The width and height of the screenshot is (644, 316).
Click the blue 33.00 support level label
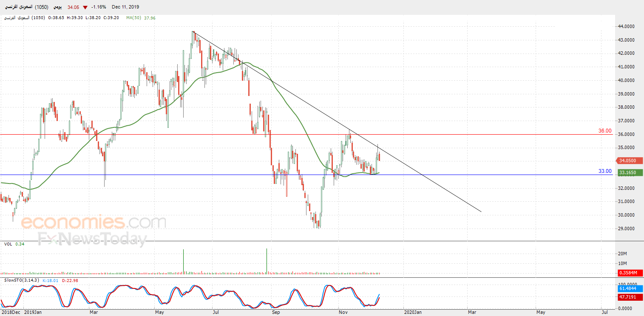pyautogui.click(x=605, y=171)
